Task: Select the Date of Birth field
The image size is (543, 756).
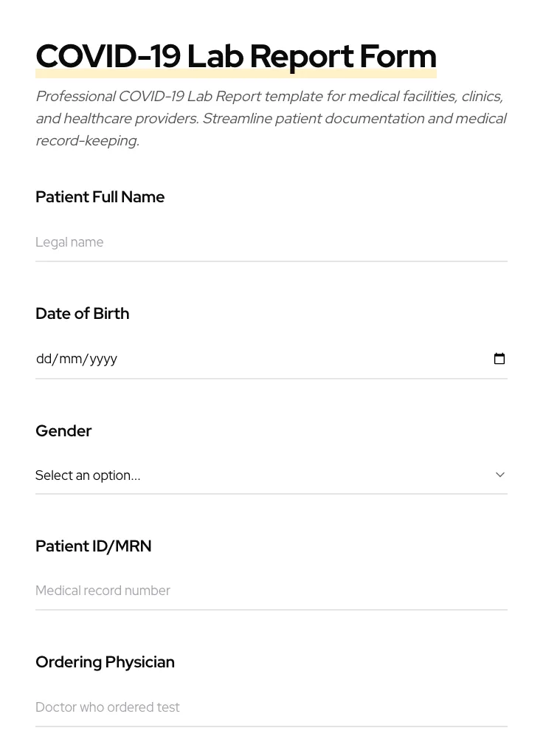Action: click(221, 359)
